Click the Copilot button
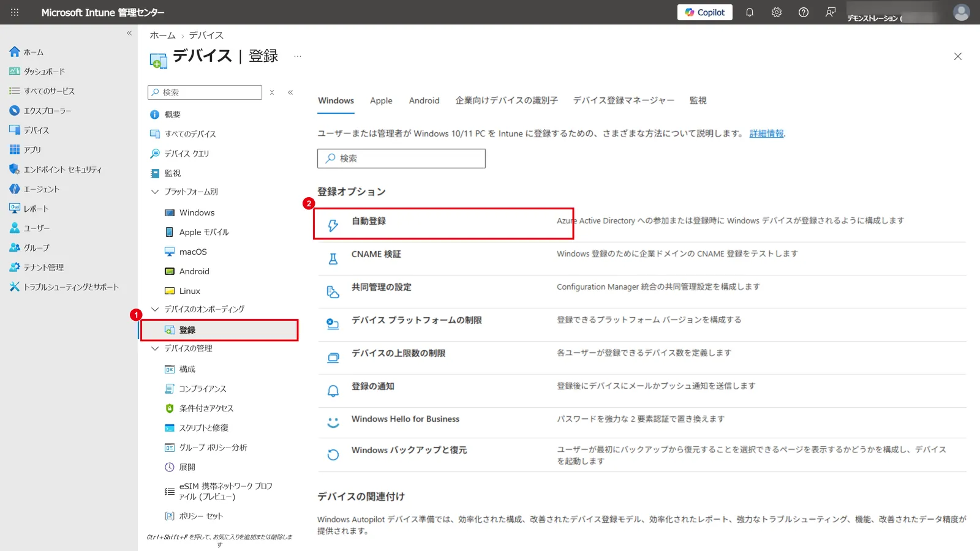 click(x=704, y=12)
